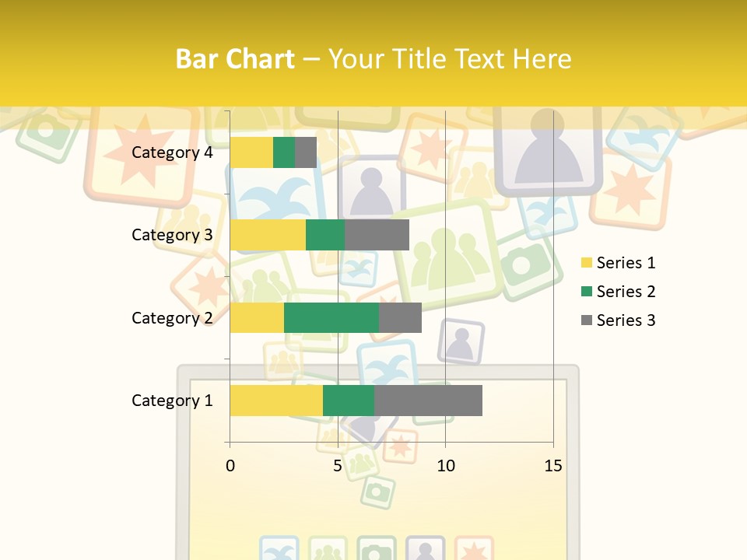747x560 pixels.
Task: Select the yellow segment of Category 4 bar
Action: [251, 152]
